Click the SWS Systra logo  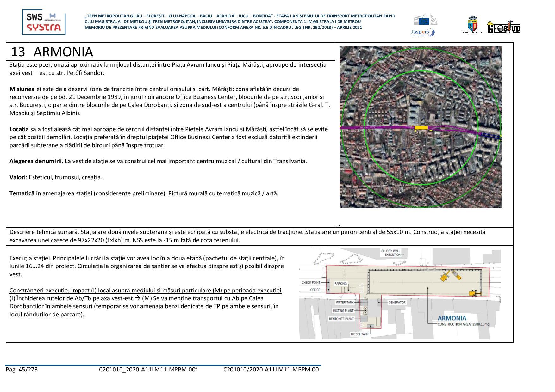pyautogui.click(x=44, y=22)
